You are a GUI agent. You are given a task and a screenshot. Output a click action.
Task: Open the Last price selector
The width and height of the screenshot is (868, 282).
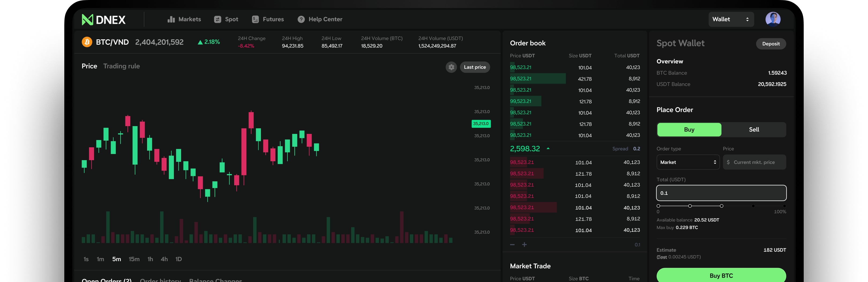click(474, 67)
